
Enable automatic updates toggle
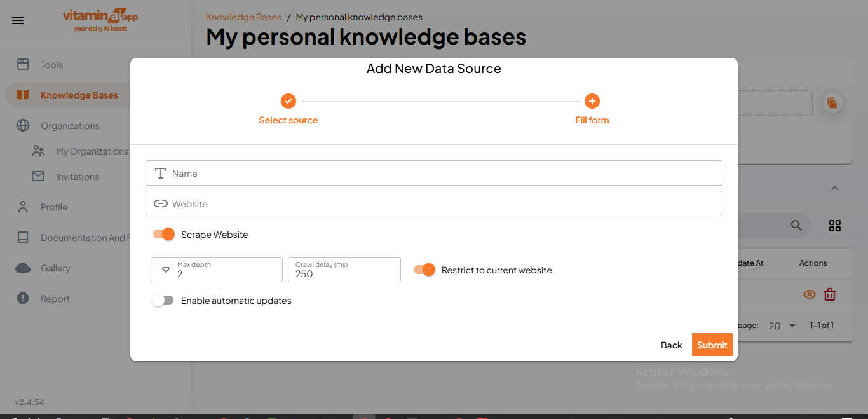(163, 301)
